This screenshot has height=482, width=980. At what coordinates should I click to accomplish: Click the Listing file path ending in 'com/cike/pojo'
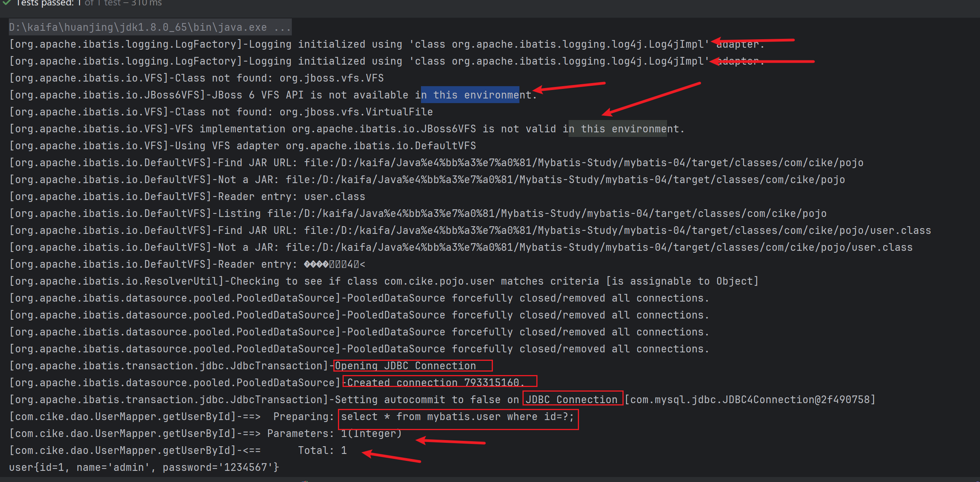547,213
